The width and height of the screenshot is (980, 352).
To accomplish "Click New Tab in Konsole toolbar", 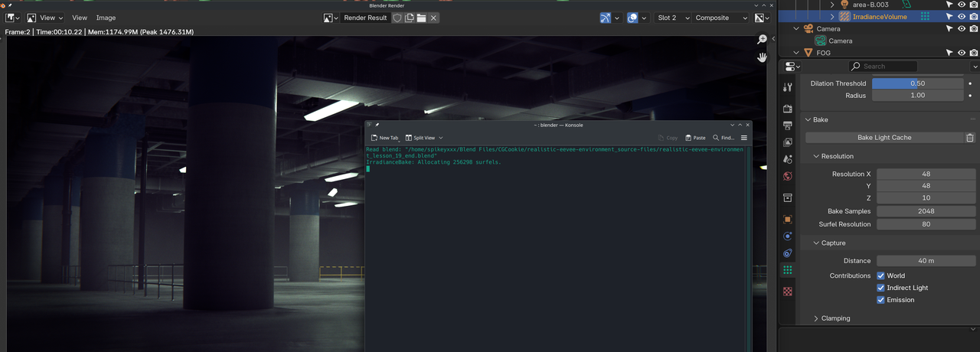I will click(x=384, y=138).
